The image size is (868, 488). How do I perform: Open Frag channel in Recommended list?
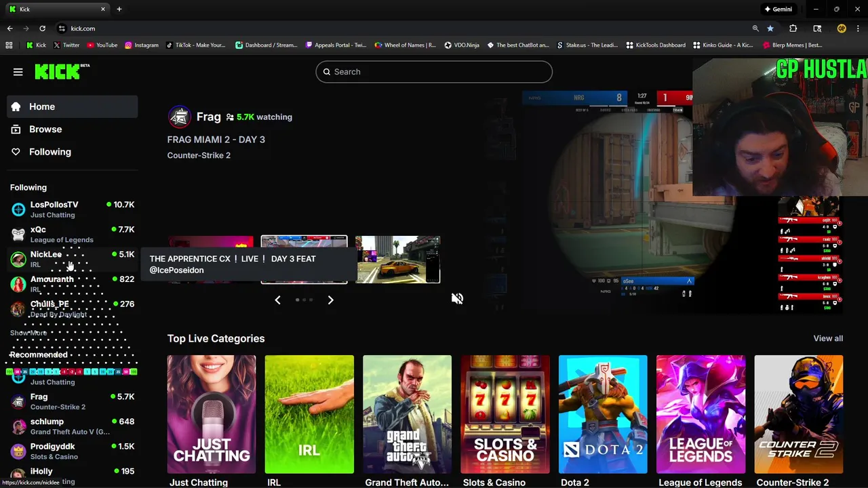tap(72, 401)
